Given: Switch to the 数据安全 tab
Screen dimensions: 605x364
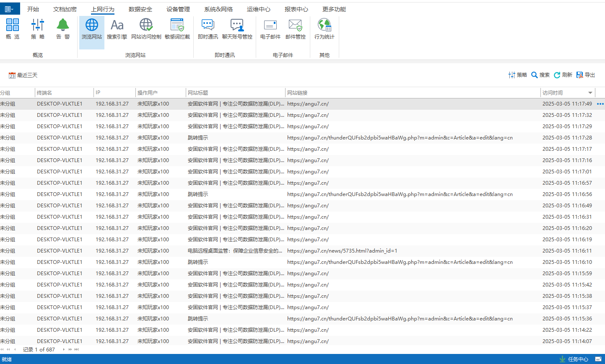Looking at the screenshot, I should 140,9.
